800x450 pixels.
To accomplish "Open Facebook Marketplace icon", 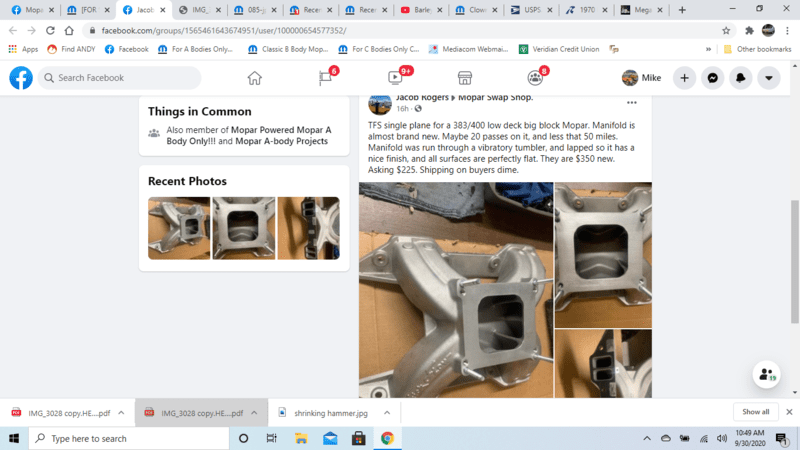I will point(465,78).
